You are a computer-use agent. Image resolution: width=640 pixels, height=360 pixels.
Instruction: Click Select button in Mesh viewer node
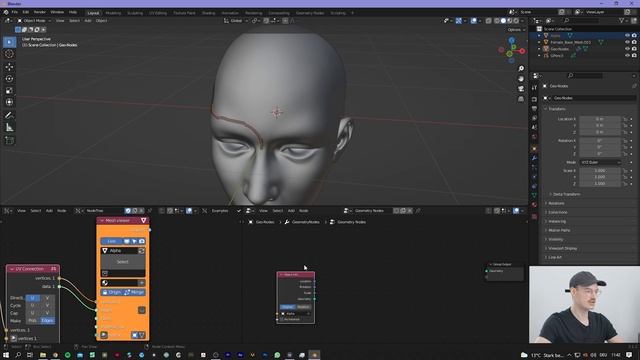point(122,262)
